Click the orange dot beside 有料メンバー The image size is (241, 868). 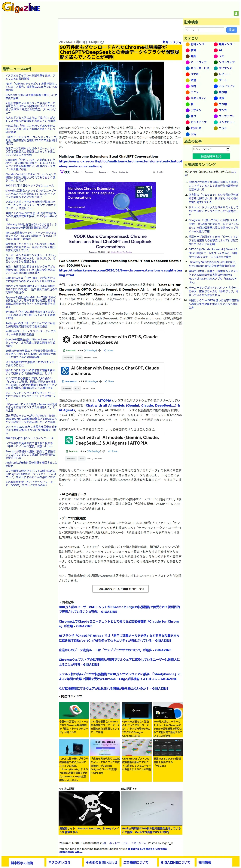[187, 44]
